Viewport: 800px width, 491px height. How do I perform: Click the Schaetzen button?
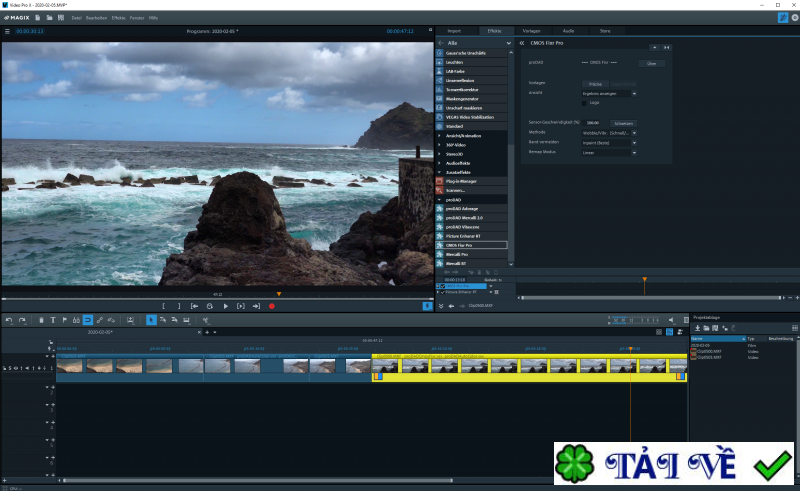pos(623,122)
